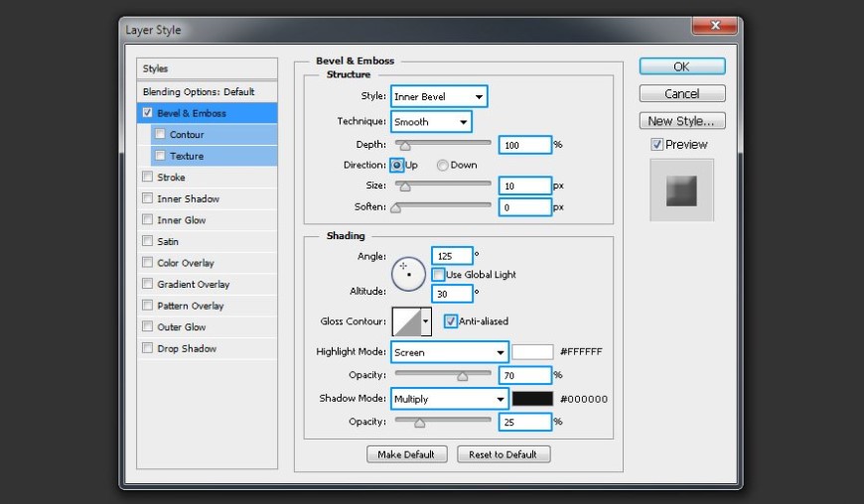This screenshot has height=504, width=864.
Task: Click the angle and altitude light dial
Action: tap(408, 273)
